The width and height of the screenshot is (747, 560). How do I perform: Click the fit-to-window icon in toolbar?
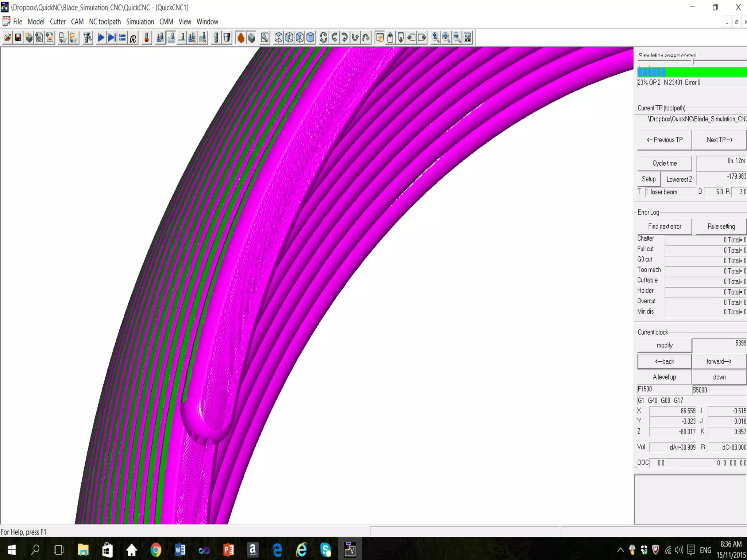pos(467,38)
